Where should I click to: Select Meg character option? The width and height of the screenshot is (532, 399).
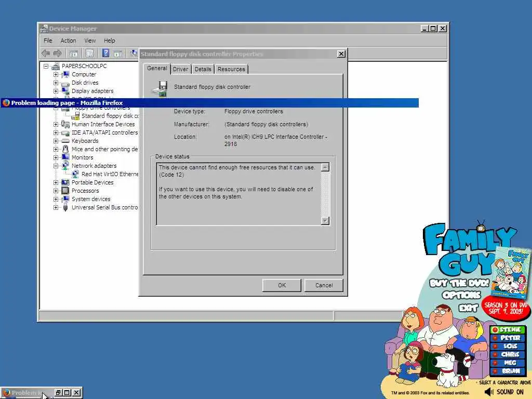(508, 363)
